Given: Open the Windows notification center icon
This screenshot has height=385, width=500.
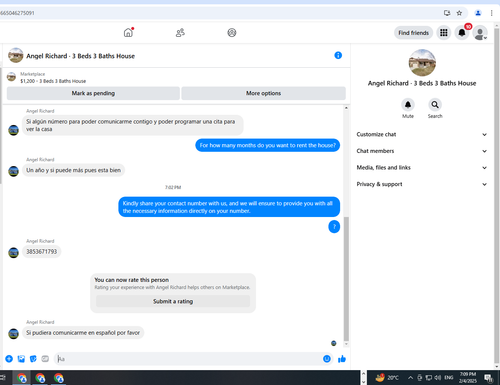Looking at the screenshot, I should [489, 378].
